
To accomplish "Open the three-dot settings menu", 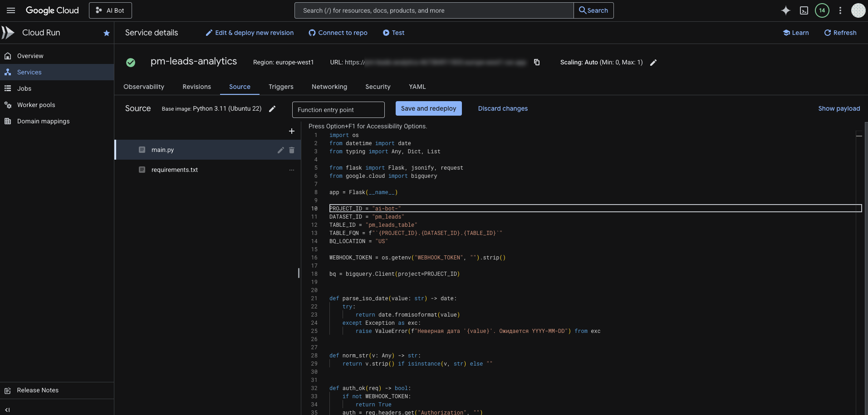I will [x=840, y=10].
